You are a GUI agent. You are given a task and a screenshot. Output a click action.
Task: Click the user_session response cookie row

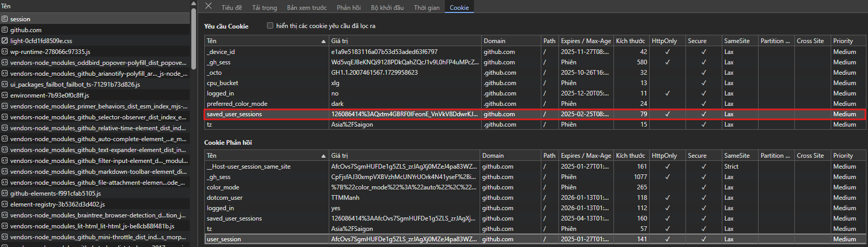[224, 239]
